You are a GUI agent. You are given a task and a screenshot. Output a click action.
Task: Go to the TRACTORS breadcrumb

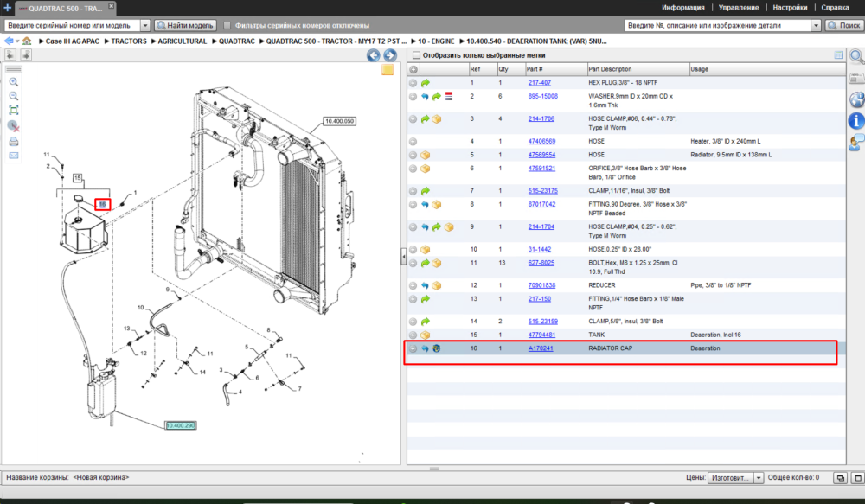click(x=129, y=41)
